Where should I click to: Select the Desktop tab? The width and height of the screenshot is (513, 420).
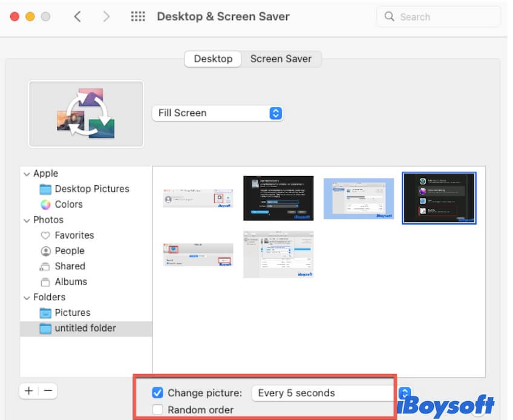(213, 59)
